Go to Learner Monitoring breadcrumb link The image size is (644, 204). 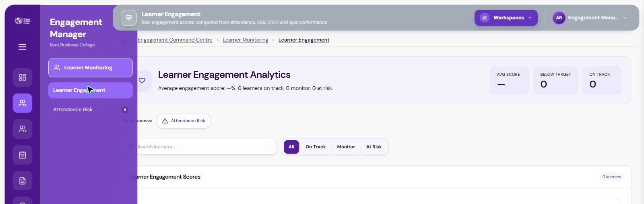[x=246, y=40]
